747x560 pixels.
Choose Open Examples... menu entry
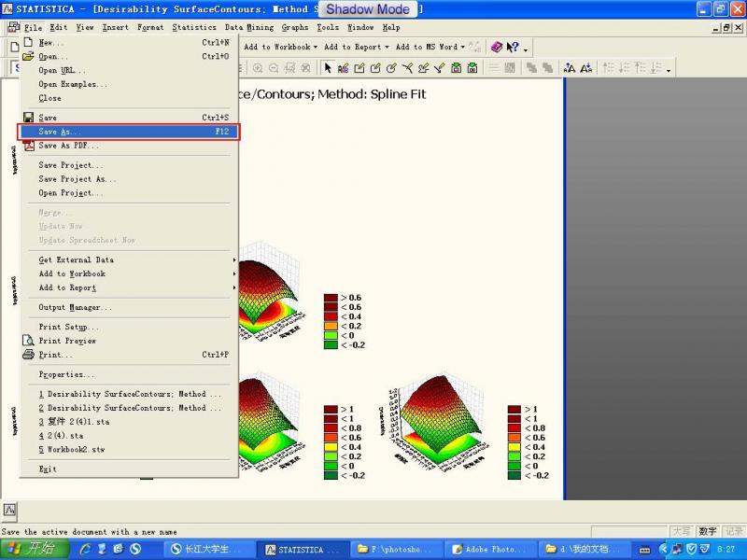129,84
